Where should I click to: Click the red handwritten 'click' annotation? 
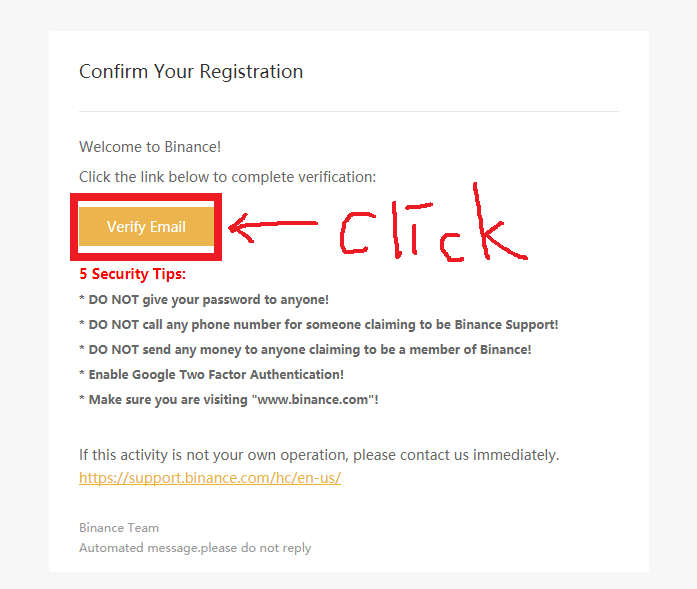[x=430, y=230]
